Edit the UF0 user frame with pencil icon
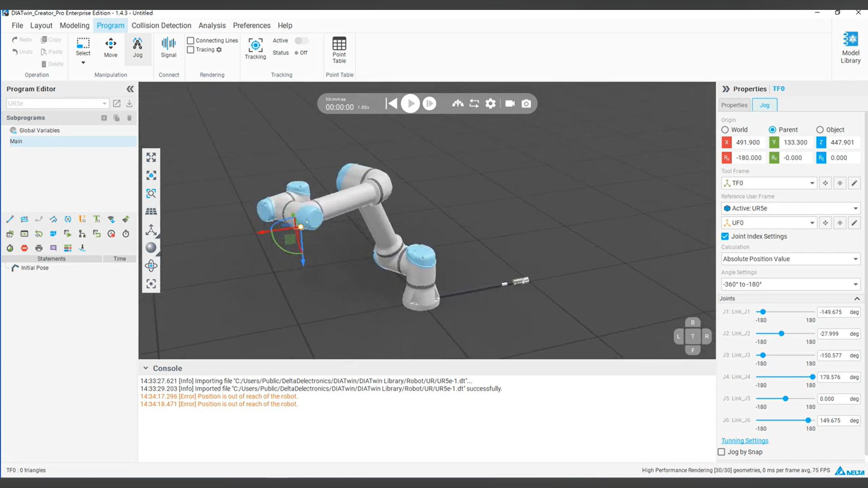Viewport: 868px width, 488px height. (854, 223)
